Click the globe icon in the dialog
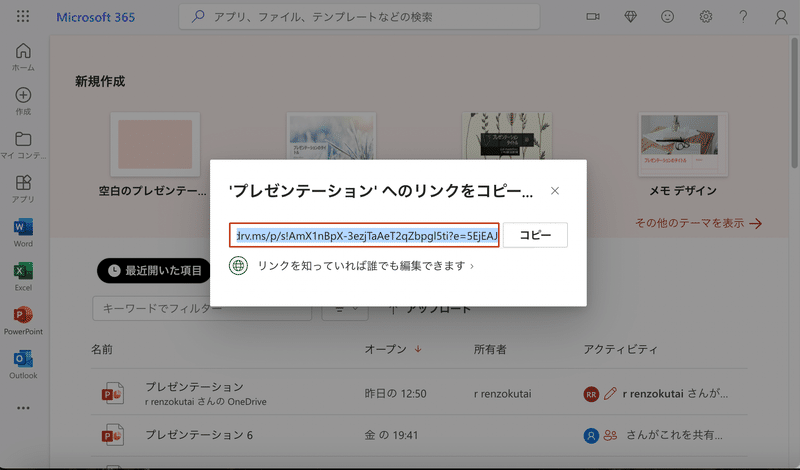 [238, 266]
